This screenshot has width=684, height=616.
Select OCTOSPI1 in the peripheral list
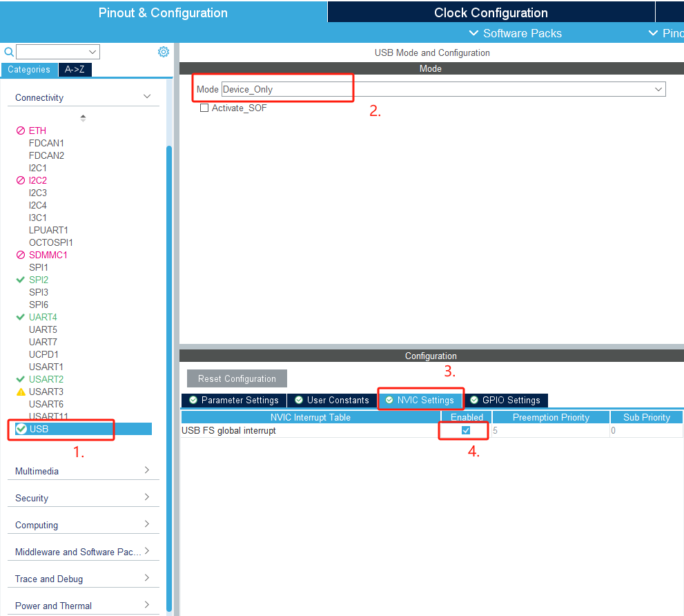[x=50, y=242]
